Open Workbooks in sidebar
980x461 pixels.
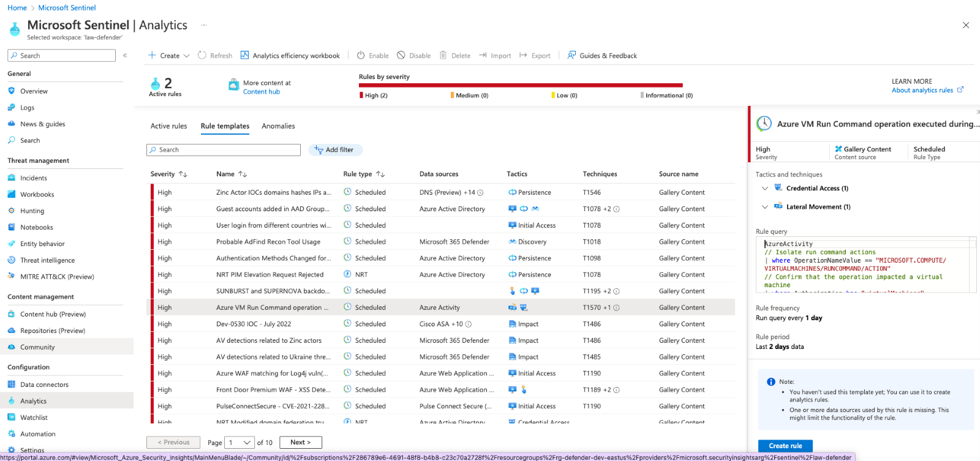(37, 195)
